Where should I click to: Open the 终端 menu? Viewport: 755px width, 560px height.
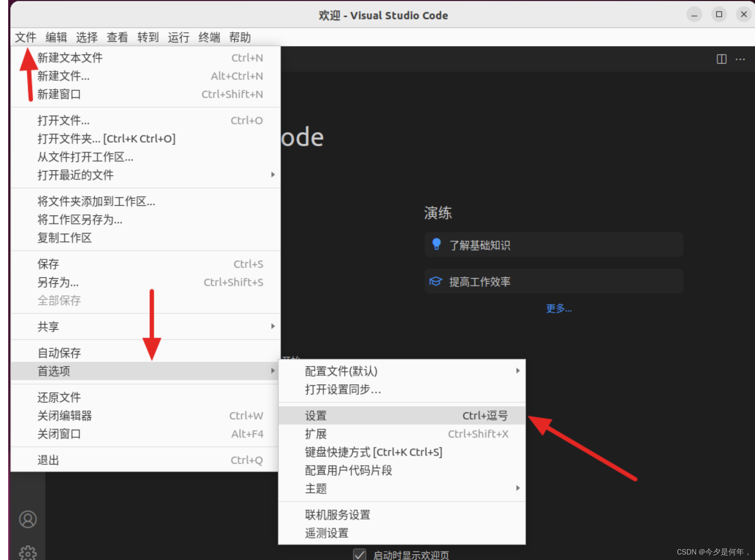[209, 37]
